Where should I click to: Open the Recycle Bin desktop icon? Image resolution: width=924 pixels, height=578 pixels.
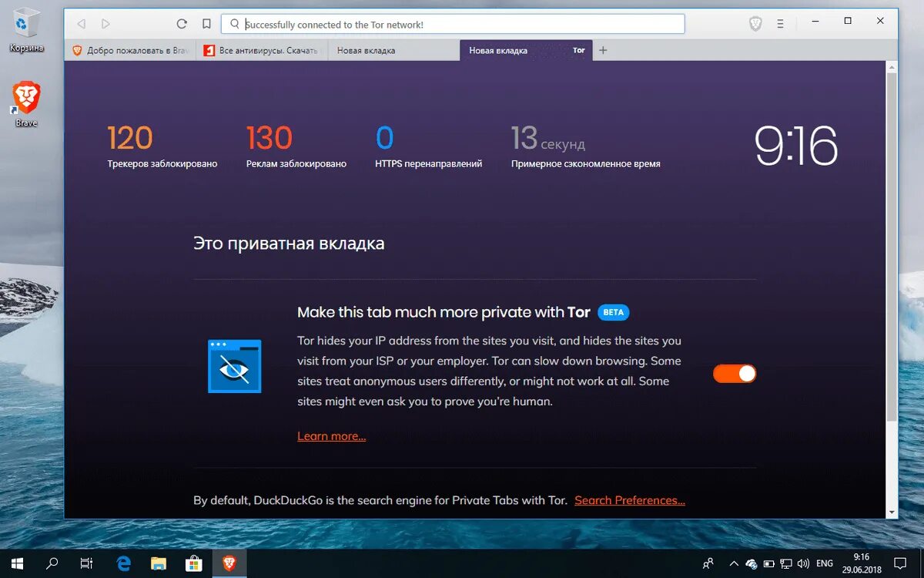(x=26, y=31)
